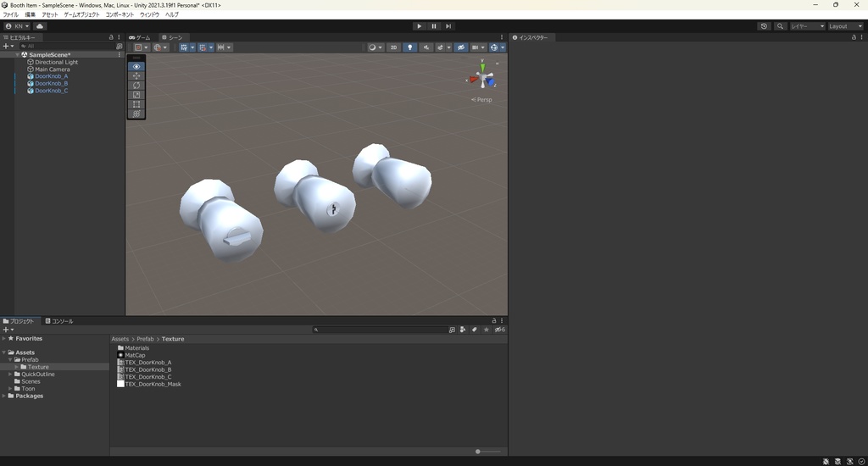Open the Layers (レイヤー) dropdown
The image size is (868, 466).
[807, 26]
